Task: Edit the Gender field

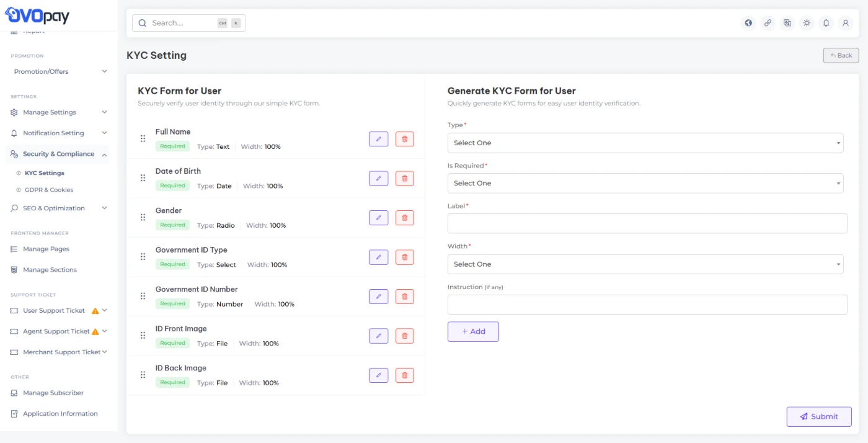Action: coord(378,218)
